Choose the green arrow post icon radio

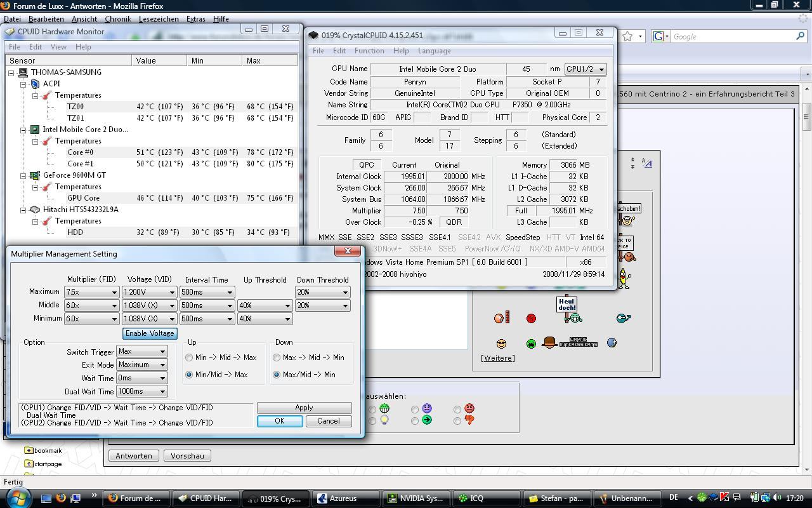414,420
